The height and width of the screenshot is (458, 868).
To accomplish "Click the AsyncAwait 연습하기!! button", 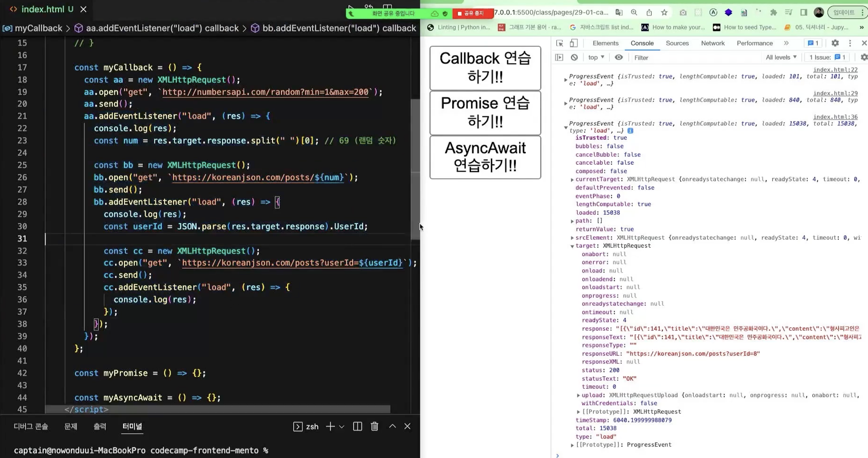I will [x=485, y=157].
